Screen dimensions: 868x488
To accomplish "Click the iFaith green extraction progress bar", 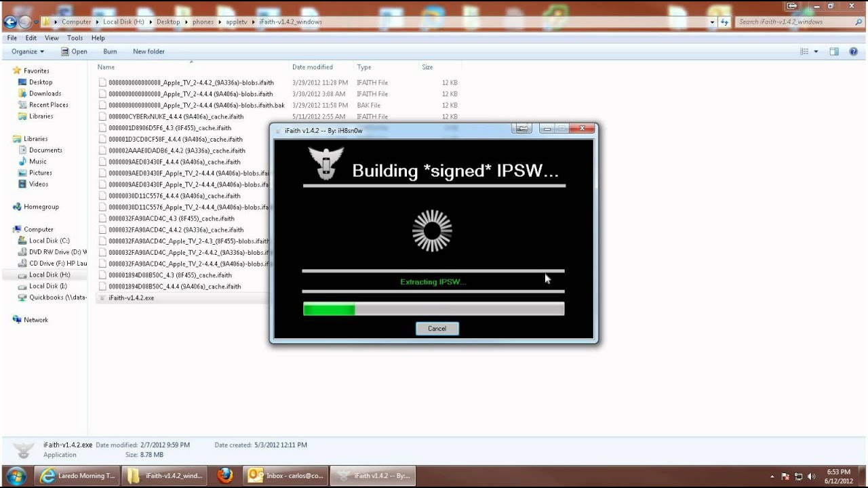I will pyautogui.click(x=433, y=309).
